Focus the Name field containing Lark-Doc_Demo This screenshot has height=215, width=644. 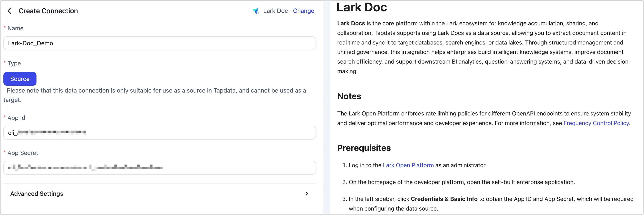160,43
